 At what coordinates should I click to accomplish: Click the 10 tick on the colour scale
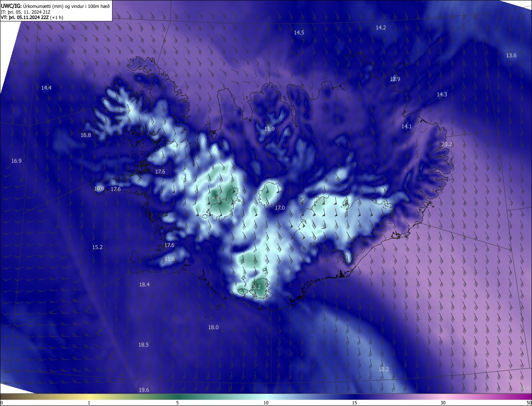(266, 403)
